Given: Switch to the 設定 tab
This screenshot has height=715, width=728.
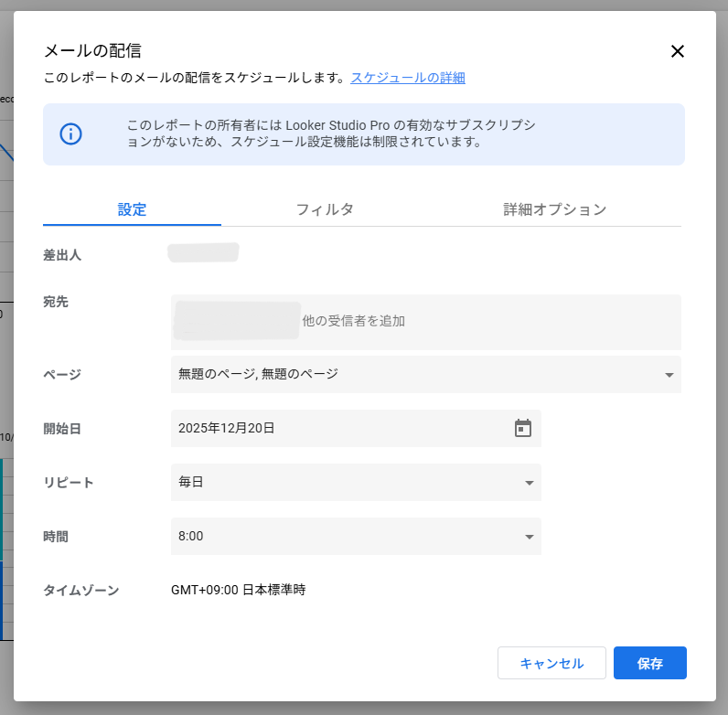Looking at the screenshot, I should pos(132,209).
